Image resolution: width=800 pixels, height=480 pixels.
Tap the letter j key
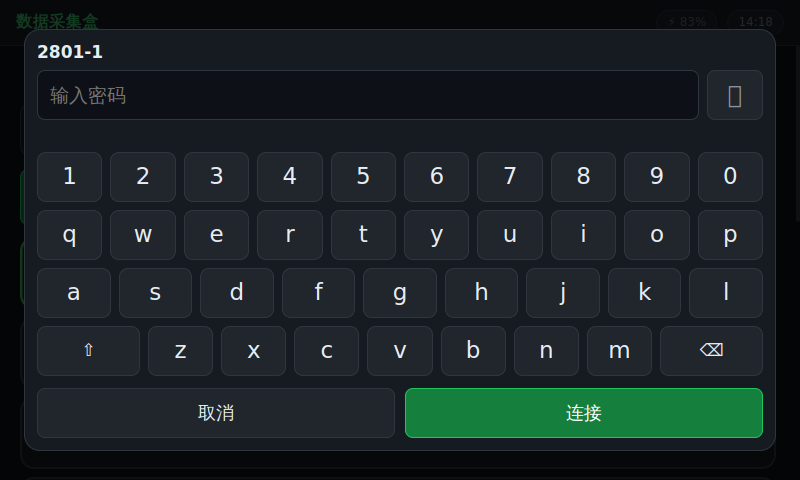(x=563, y=293)
